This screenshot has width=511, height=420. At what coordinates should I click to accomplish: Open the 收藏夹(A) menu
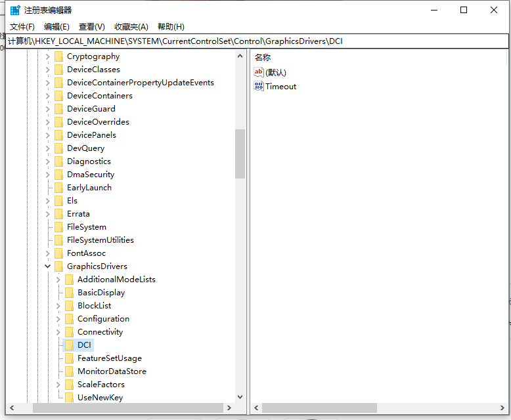pos(131,27)
